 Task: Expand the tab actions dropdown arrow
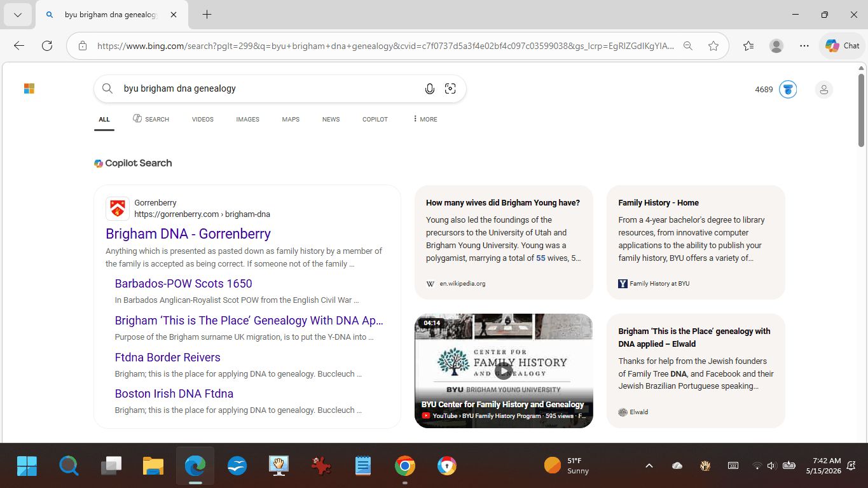[18, 15]
